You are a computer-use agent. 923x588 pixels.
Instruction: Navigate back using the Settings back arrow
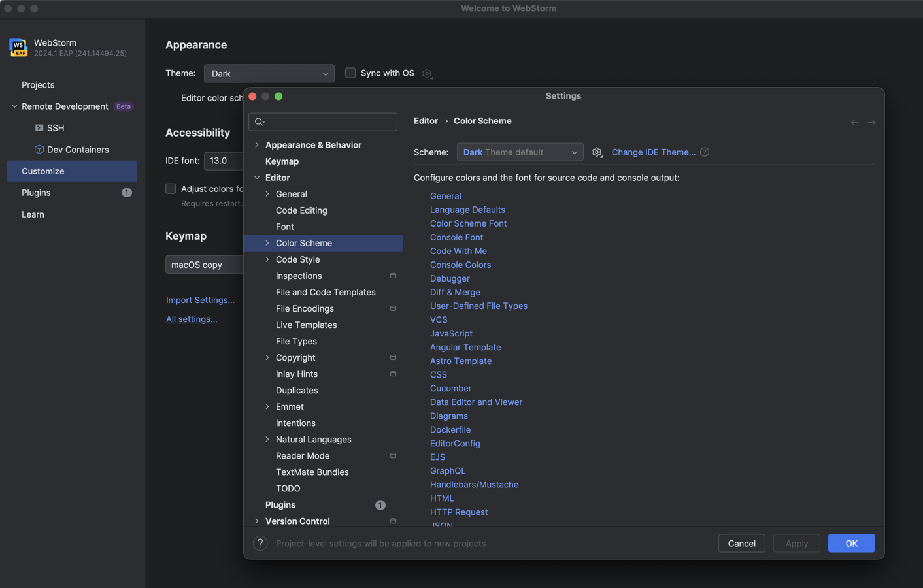[x=854, y=122]
